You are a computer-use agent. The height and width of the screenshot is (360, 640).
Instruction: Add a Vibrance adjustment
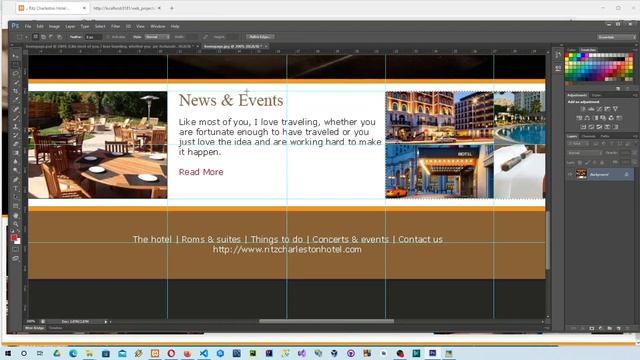tap(616, 109)
